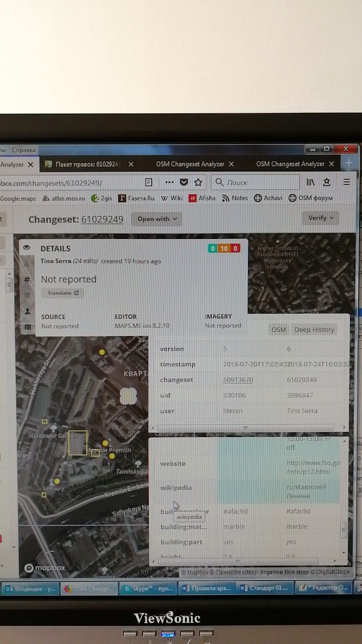Open Afisha bookmark
The width and height of the screenshot is (362, 644).
[x=202, y=198]
